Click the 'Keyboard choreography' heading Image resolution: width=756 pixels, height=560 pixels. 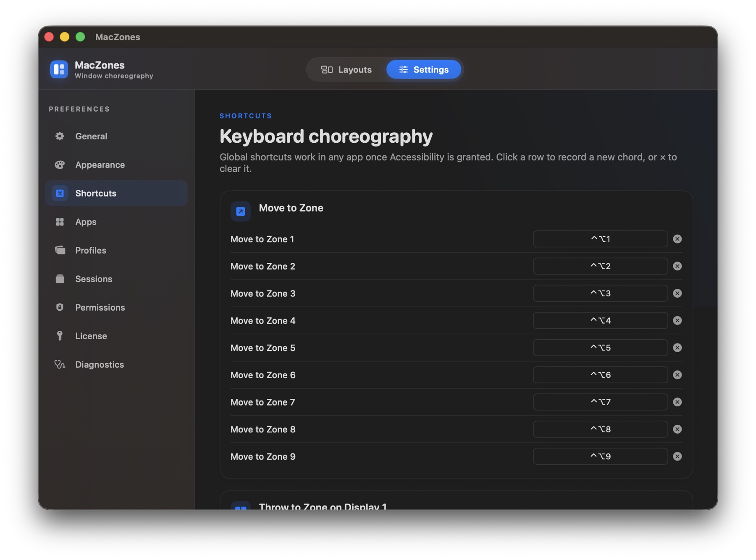[326, 136]
